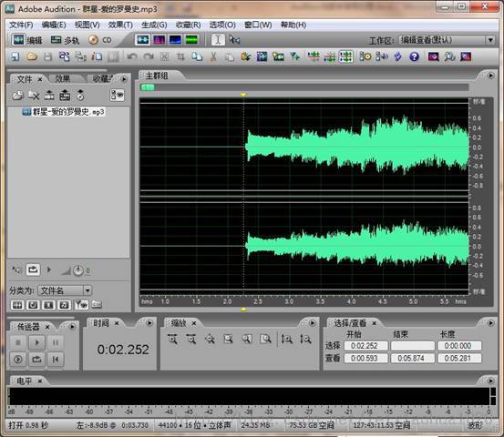Open the CD view button
The image size is (504, 437).
100,40
